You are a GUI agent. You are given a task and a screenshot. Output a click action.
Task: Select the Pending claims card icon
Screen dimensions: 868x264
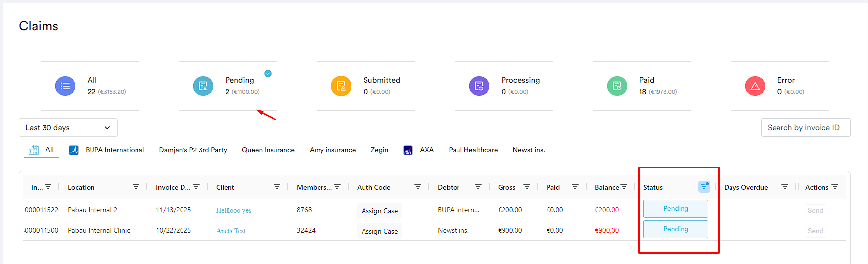[203, 86]
